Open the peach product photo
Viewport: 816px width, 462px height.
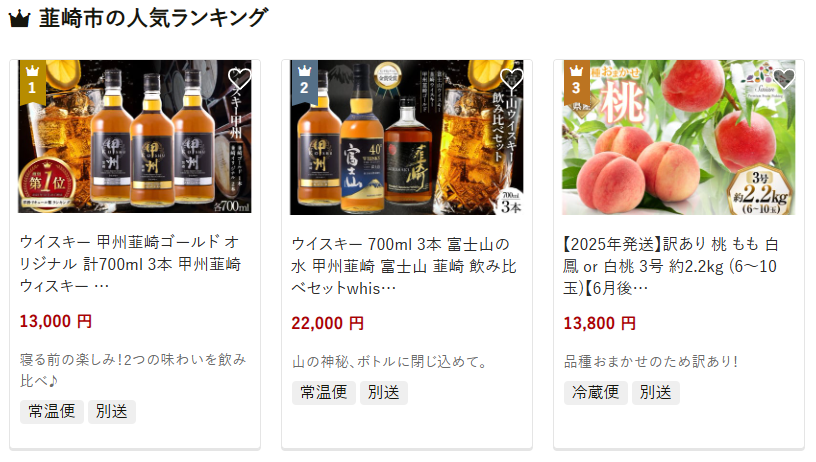[679, 137]
